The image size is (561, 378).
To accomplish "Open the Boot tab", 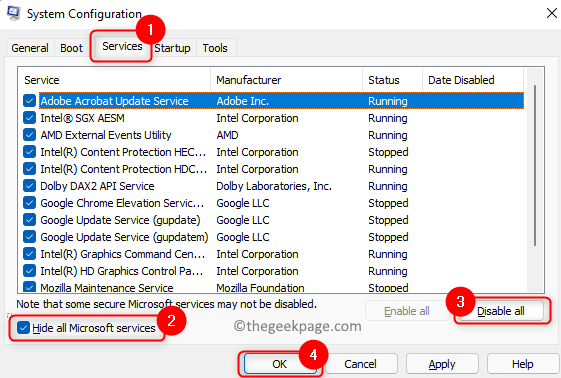I will (x=71, y=48).
